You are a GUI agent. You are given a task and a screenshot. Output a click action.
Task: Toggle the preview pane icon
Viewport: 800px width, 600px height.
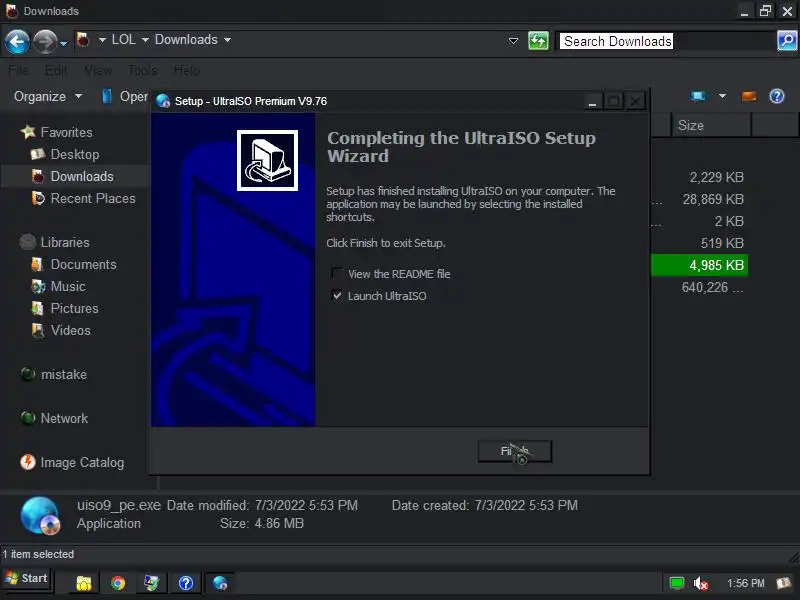748,96
